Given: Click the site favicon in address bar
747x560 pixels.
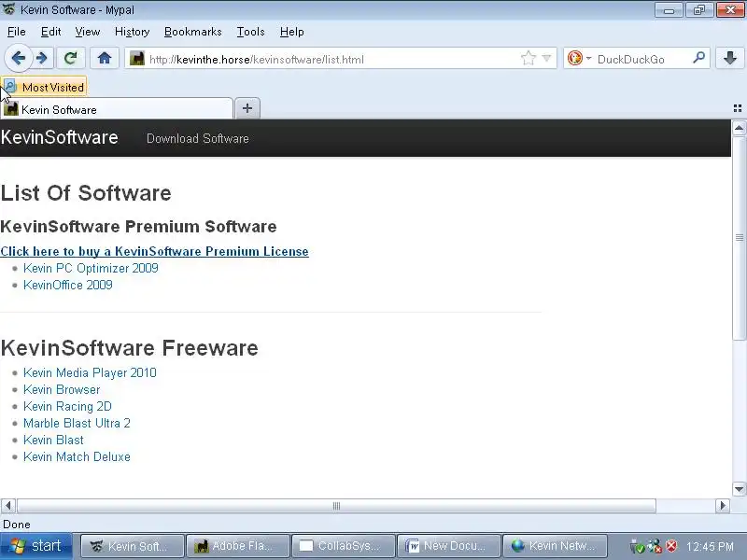Looking at the screenshot, I should point(136,59).
